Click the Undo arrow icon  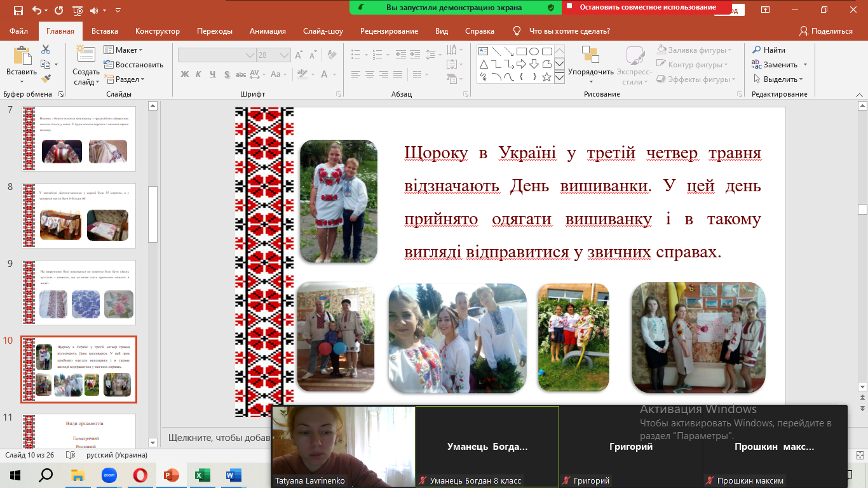coord(37,10)
